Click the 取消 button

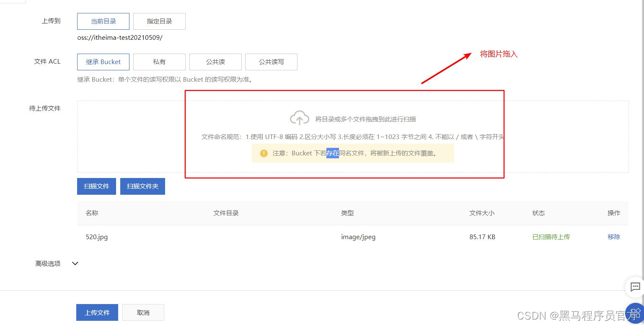tap(143, 312)
